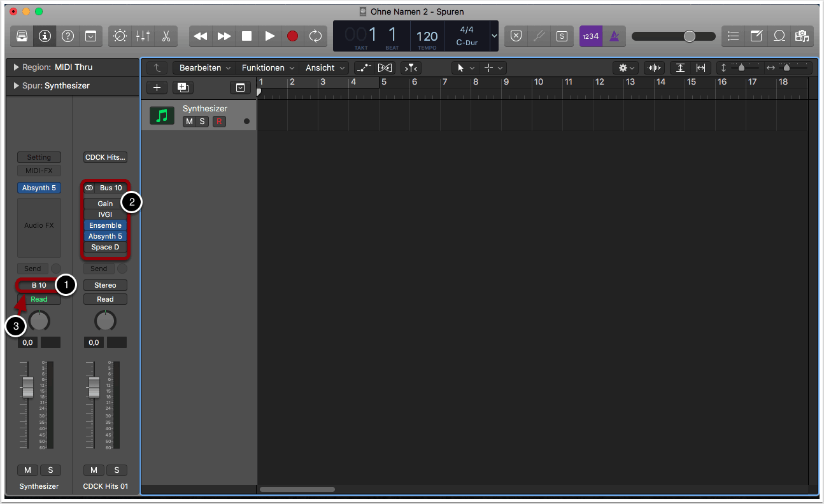824x504 pixels.
Task: Solo the CDCK Hits 01 channel
Action: [117, 470]
